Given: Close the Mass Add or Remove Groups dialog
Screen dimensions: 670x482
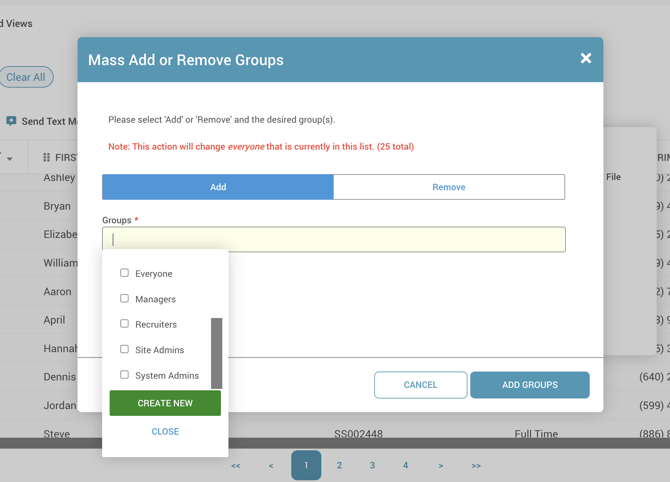Looking at the screenshot, I should (586, 59).
